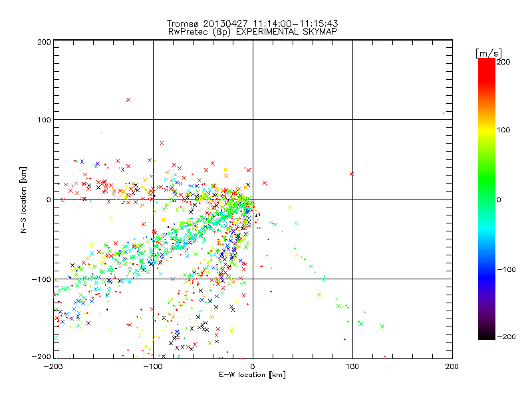Image resolution: width=532 pixels, height=399 pixels.
Task: Click the 'N-S location [km]' axis label
Action: [23, 199]
